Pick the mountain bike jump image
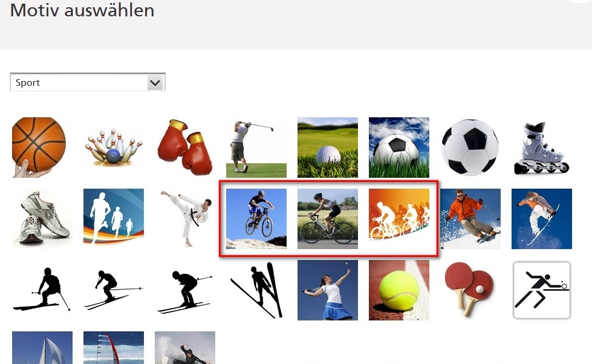Screen dimensions: 592x364 (256, 219)
